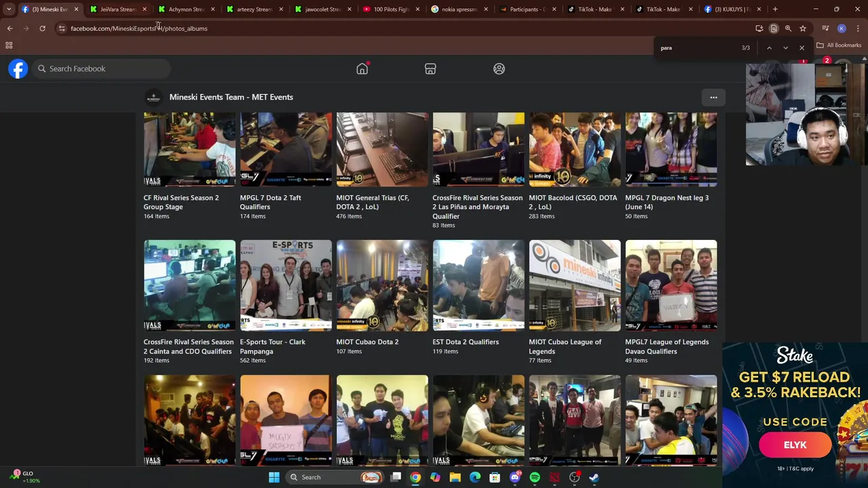Open Las Piñas and Morayta Qualifier album thumbnail
Viewport: 868px width, 488px height.
tap(478, 149)
